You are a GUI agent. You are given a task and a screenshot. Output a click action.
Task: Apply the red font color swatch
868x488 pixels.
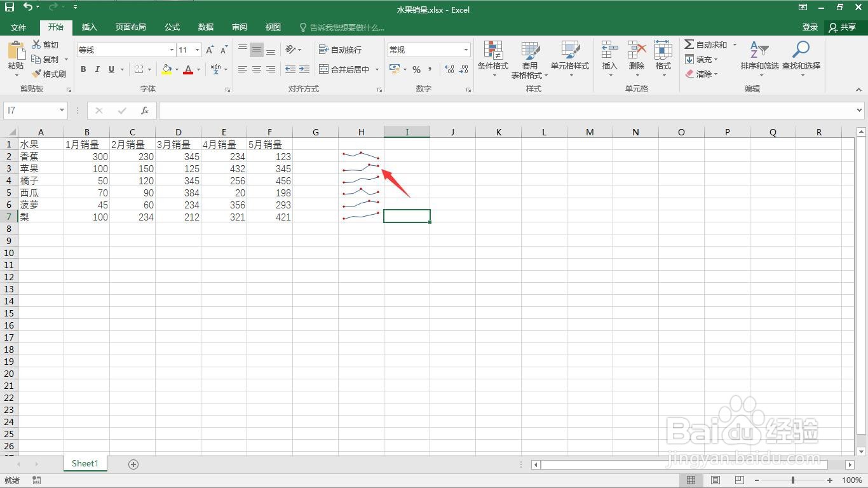tap(188, 69)
